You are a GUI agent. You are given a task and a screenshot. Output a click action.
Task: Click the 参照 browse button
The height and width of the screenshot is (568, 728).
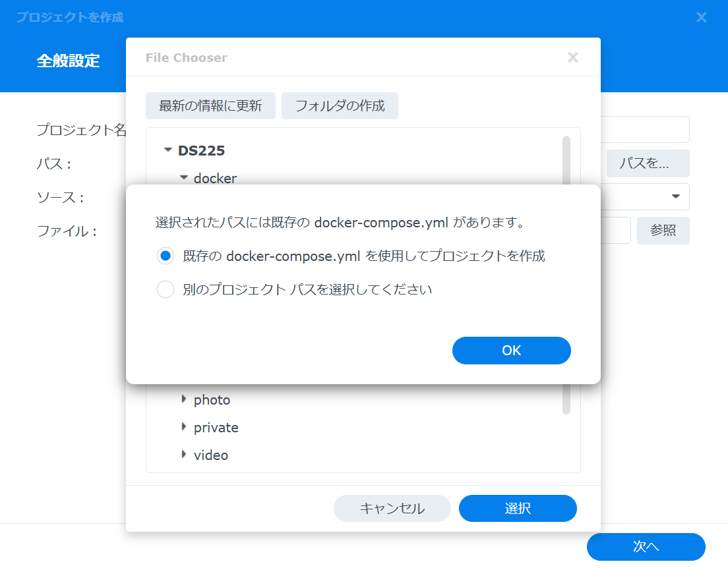[x=663, y=231]
